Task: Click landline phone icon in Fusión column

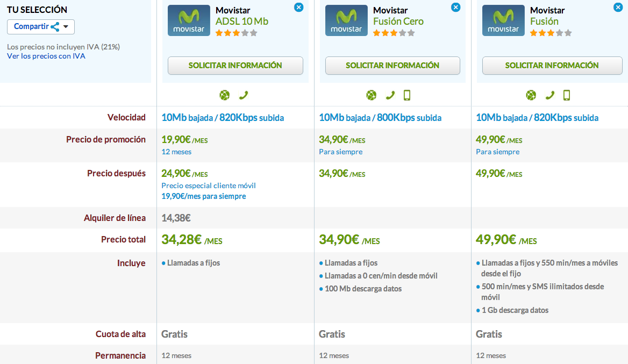Action: [550, 95]
